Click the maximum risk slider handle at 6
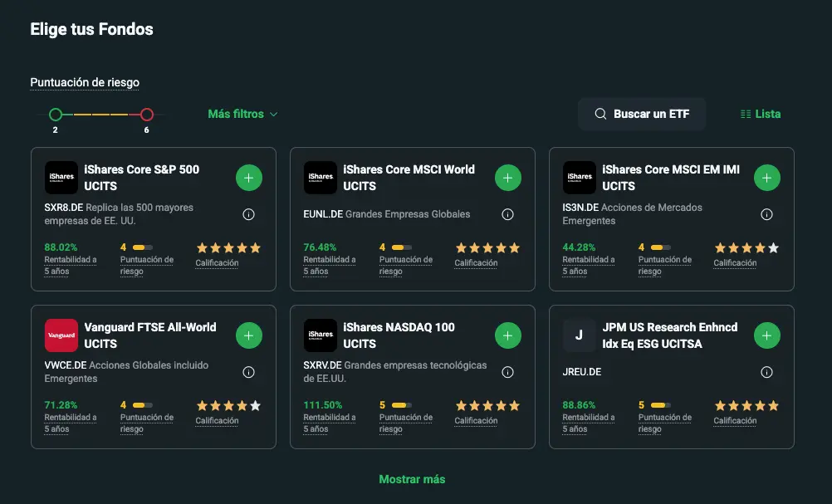The image size is (832, 504). tap(147, 114)
